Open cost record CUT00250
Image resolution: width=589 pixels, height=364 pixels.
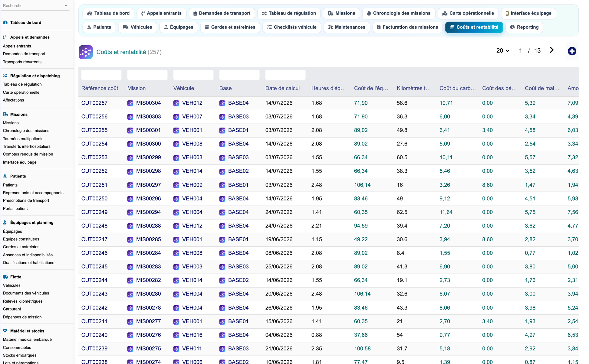tap(94, 199)
